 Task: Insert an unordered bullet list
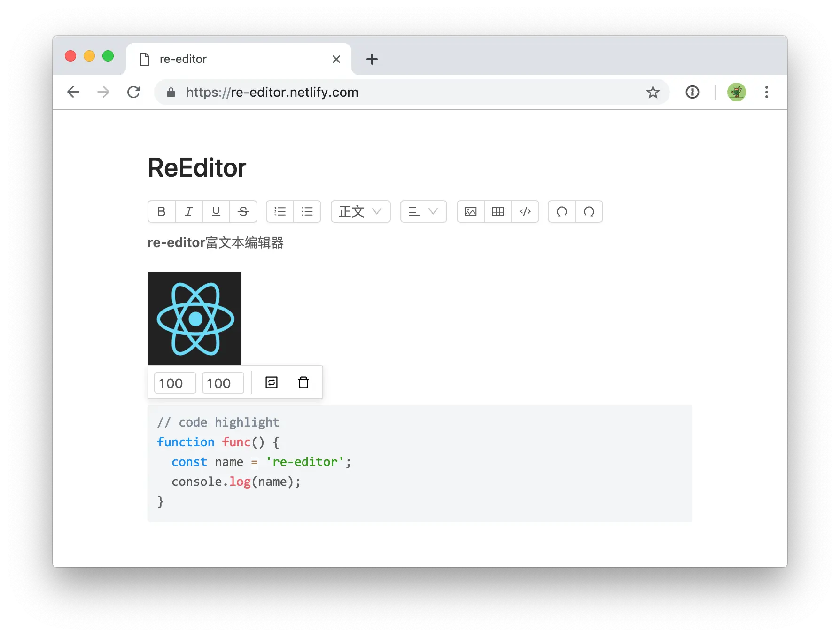(307, 211)
